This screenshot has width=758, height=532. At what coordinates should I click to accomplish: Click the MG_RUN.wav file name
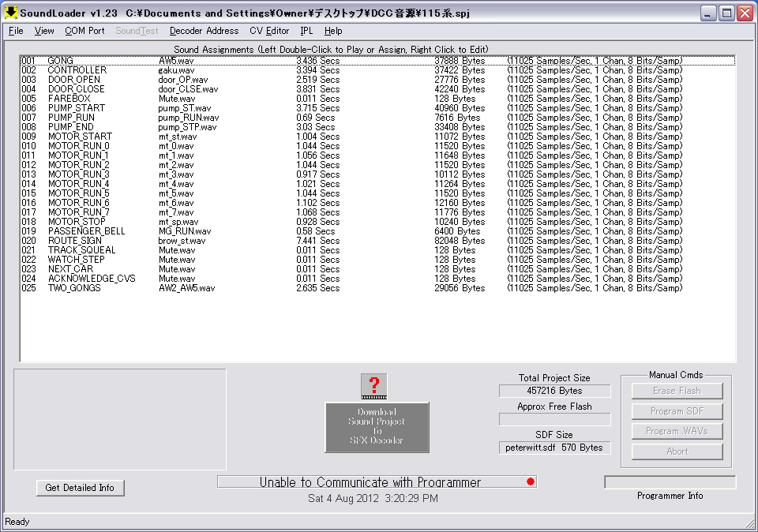tap(185, 231)
